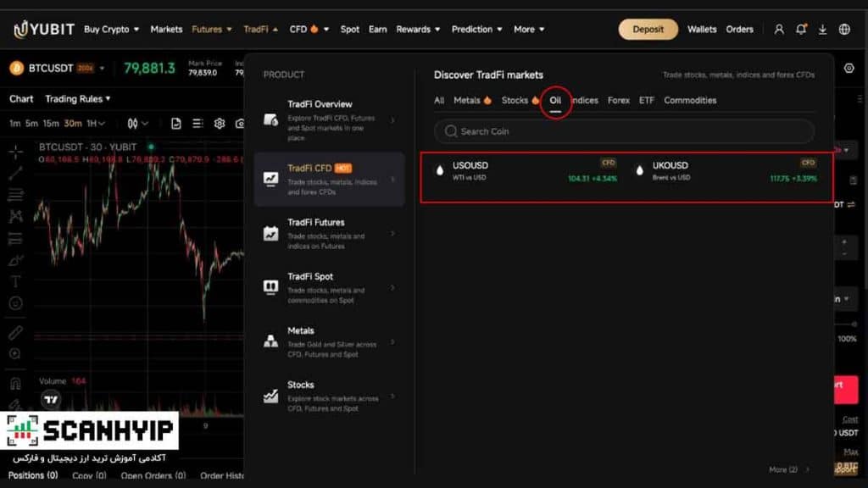Open Markets page
This screenshot has height=488, width=868.
coord(166,30)
